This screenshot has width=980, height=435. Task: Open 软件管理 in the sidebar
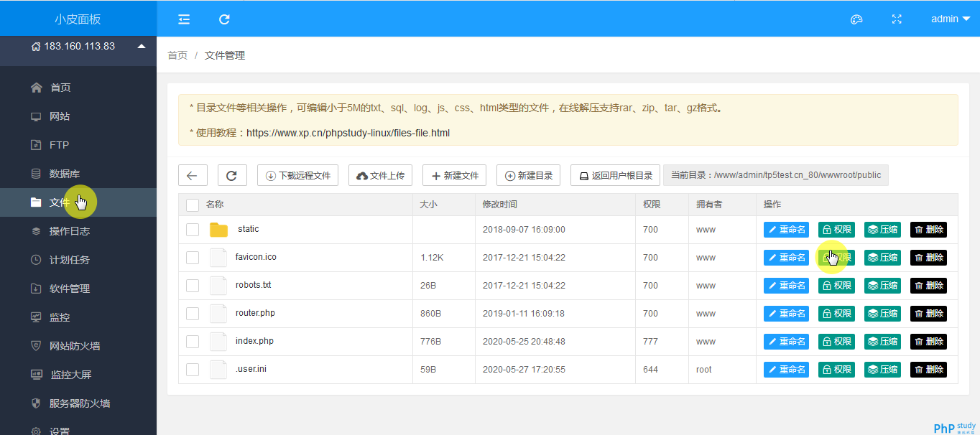78,289
